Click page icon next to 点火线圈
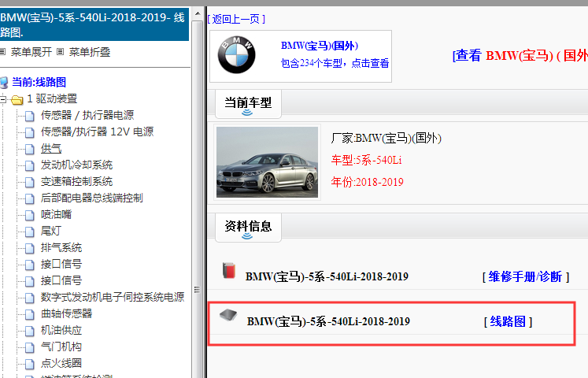This screenshot has width=588, height=378. (x=30, y=363)
